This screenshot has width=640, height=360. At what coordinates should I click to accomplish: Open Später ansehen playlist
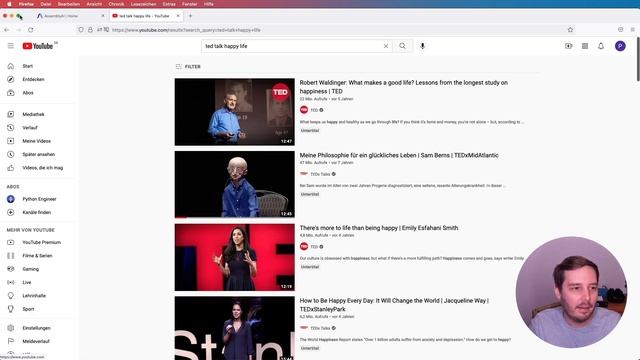click(39, 154)
